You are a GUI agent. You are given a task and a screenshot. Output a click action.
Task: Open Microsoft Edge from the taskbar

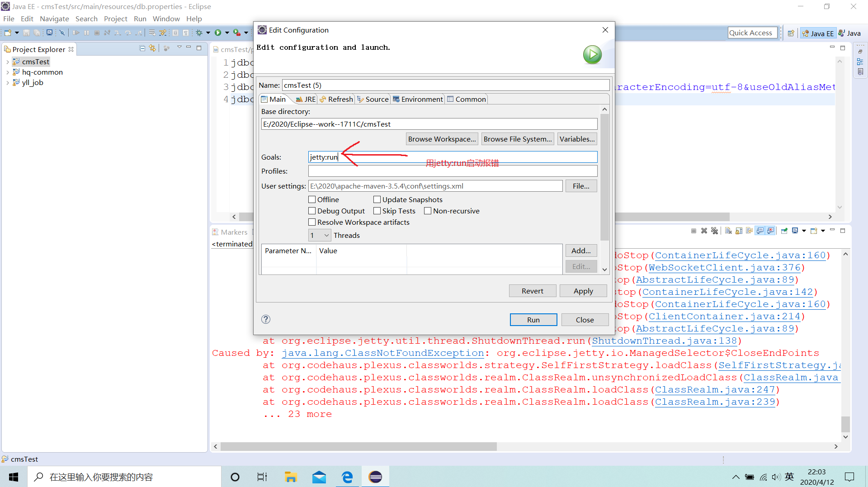tap(347, 477)
